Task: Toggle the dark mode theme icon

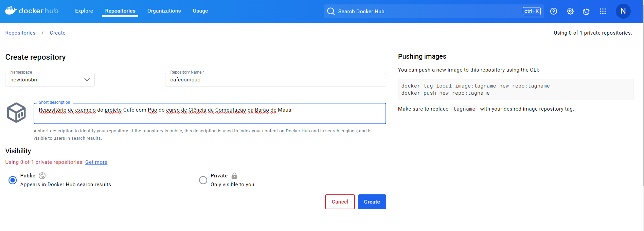Action: point(586,11)
